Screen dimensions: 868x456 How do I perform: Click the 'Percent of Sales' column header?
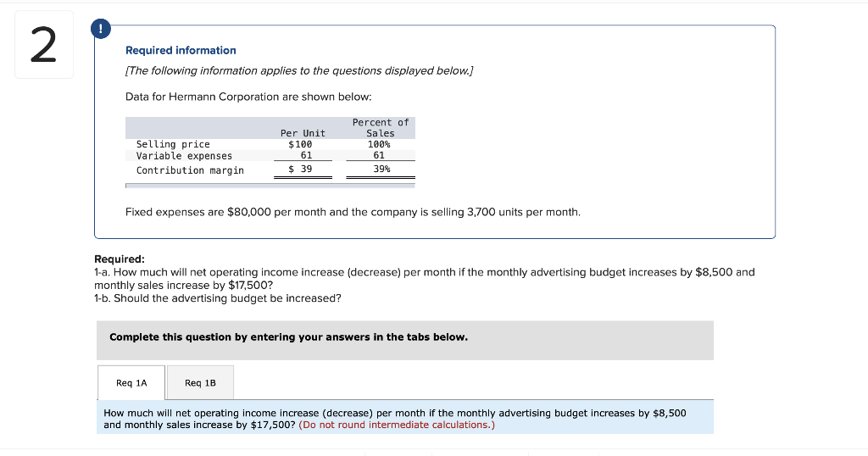coord(381,128)
